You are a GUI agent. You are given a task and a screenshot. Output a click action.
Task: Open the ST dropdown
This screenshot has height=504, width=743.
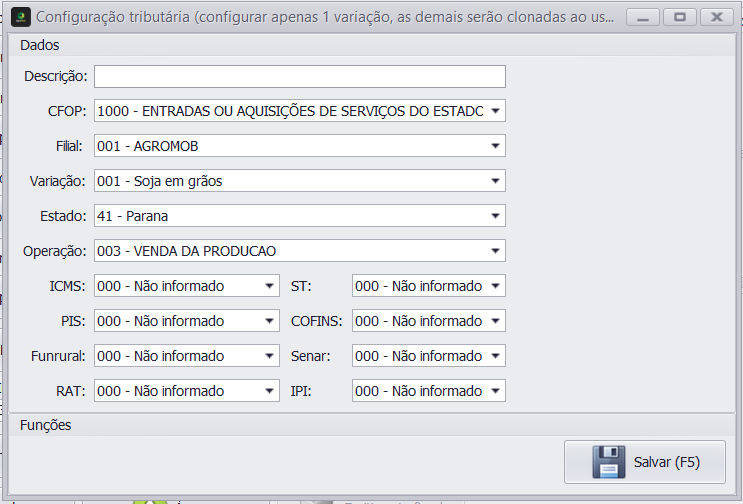coord(428,286)
